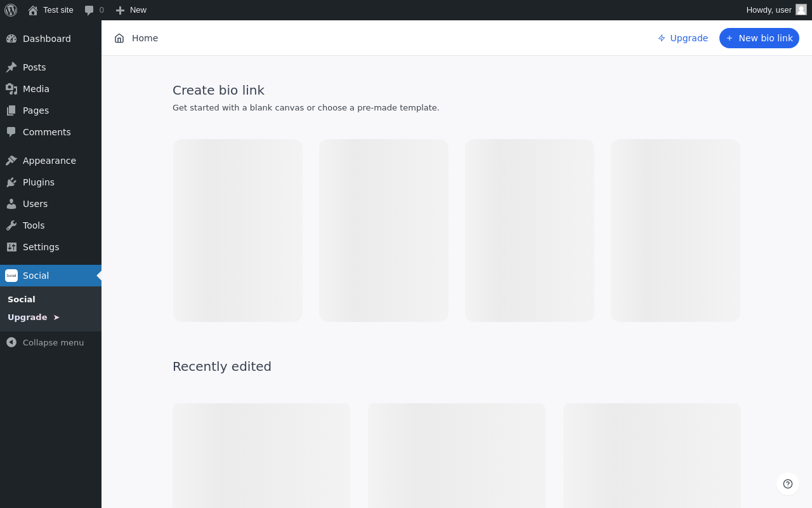Click the sidebar Comments bubble icon
812x508 pixels.
(x=11, y=132)
